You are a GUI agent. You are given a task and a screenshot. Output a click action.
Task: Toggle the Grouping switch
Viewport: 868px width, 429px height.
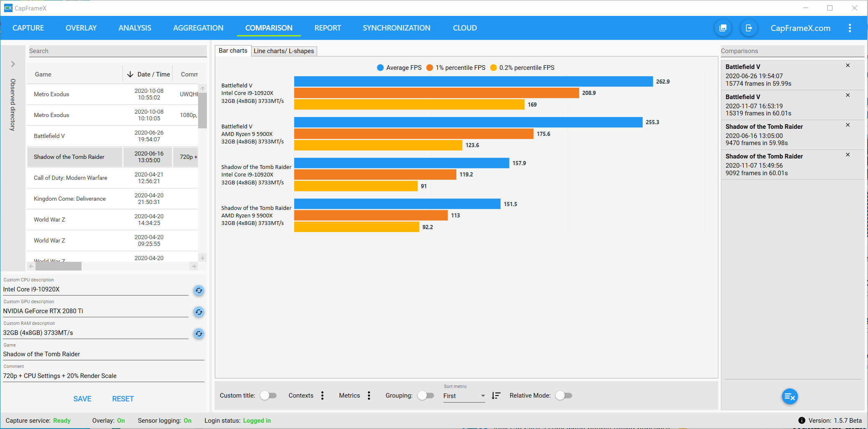(425, 396)
